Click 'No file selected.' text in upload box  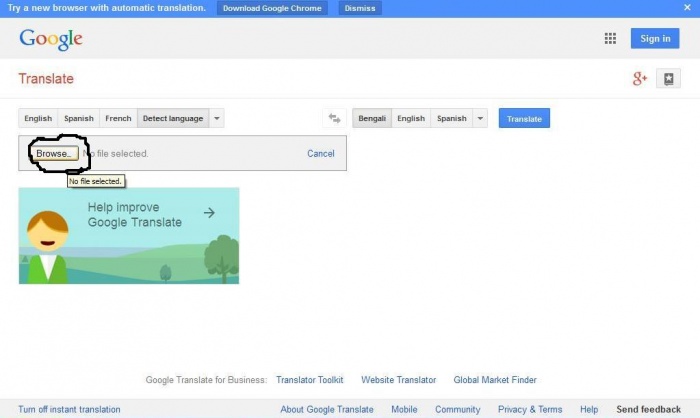pyautogui.click(x=116, y=154)
